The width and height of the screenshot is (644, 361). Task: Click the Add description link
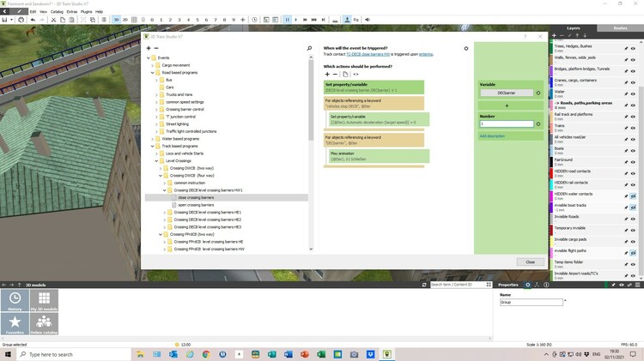click(x=494, y=135)
